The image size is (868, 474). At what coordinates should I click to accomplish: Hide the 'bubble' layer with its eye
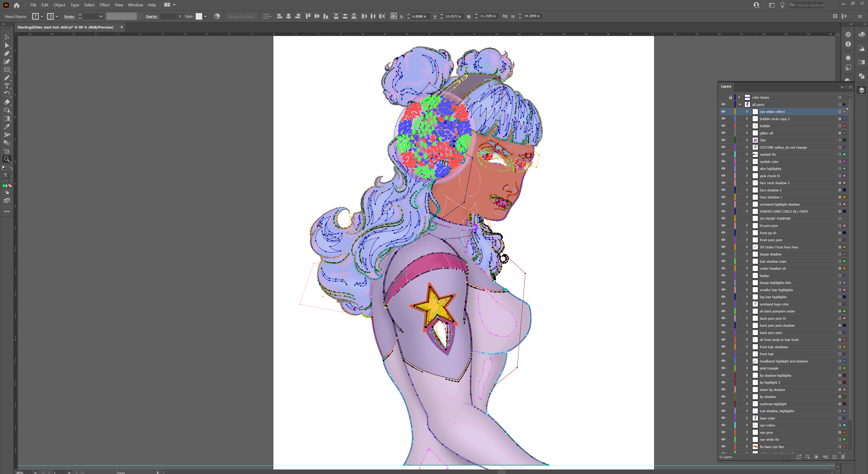[x=723, y=126]
